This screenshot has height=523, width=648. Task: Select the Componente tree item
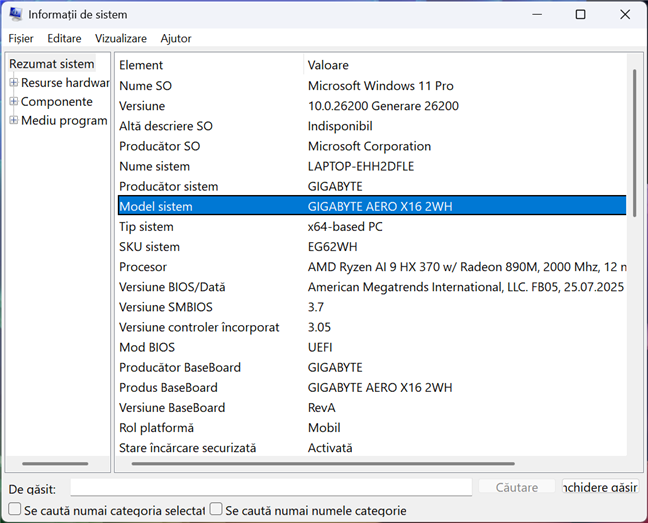(57, 102)
